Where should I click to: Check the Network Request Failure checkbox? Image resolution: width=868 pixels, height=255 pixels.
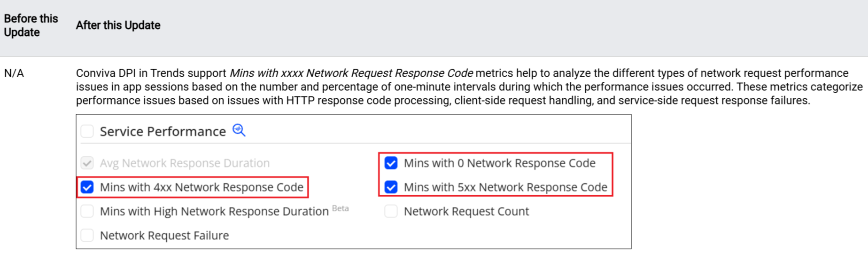(x=87, y=235)
